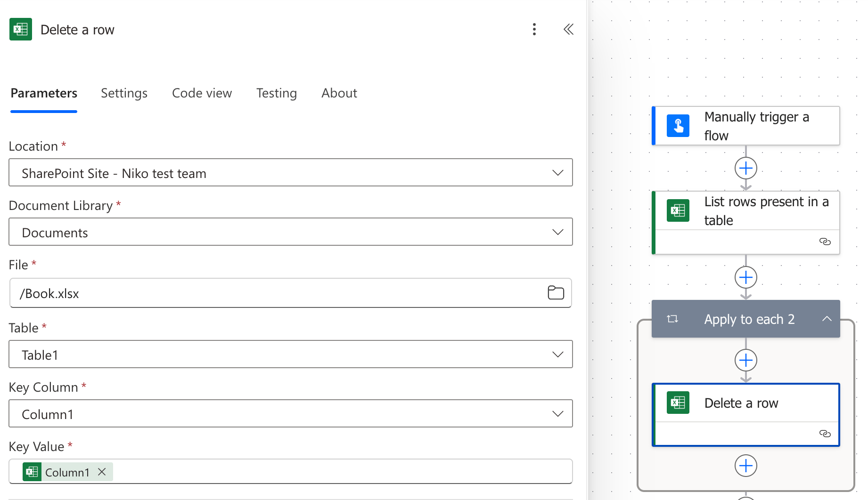The width and height of the screenshot is (868, 500).
Task: Expand the Location dropdown
Action: (x=291, y=172)
